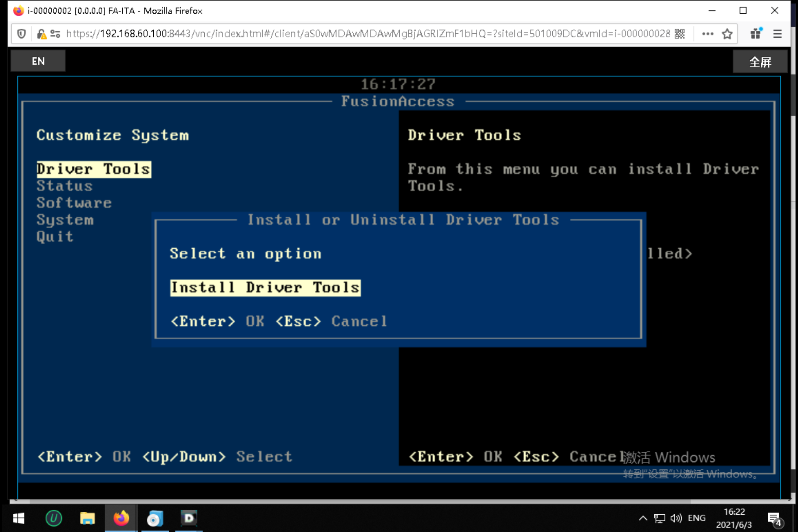The image size is (798, 532).
Task: Select the Driver Tools menu entry
Action: pos(94,169)
